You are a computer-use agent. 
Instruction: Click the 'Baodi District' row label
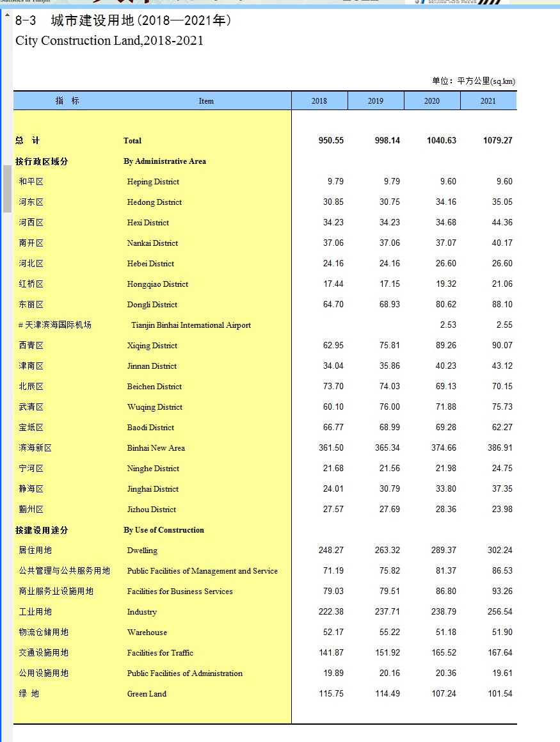point(150,428)
